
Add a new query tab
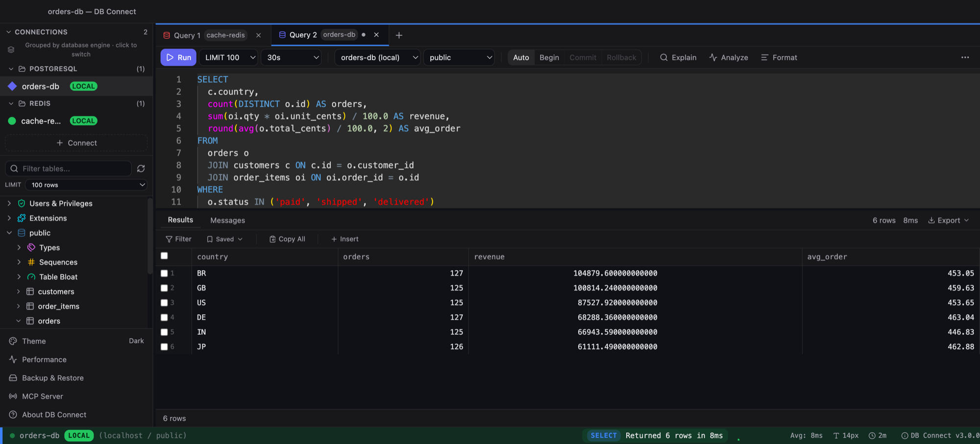(x=399, y=35)
